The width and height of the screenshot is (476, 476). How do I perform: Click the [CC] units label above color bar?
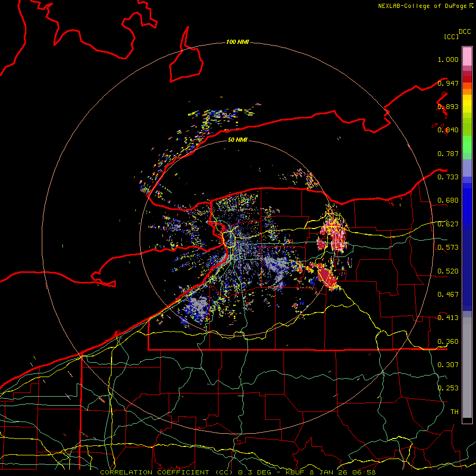click(451, 36)
